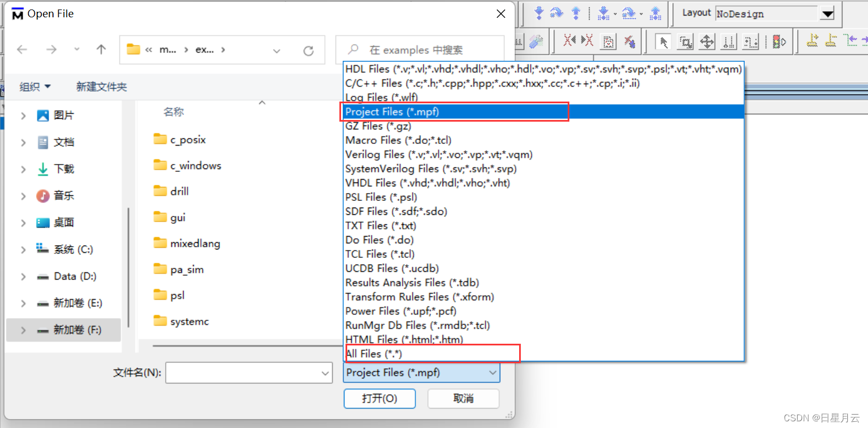
Task: Expand the 文档 tree node
Action: [23, 142]
